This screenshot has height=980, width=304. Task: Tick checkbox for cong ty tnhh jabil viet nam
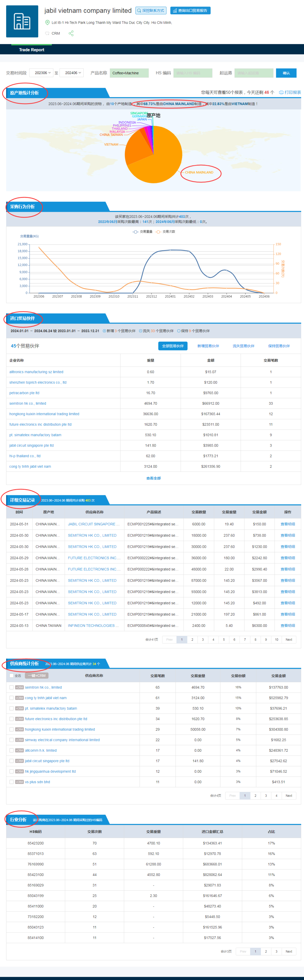click(x=12, y=698)
